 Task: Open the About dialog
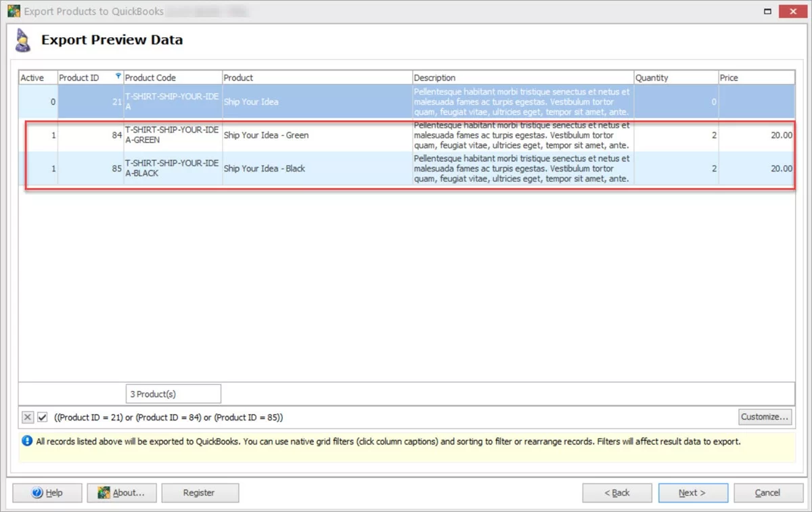click(122, 493)
